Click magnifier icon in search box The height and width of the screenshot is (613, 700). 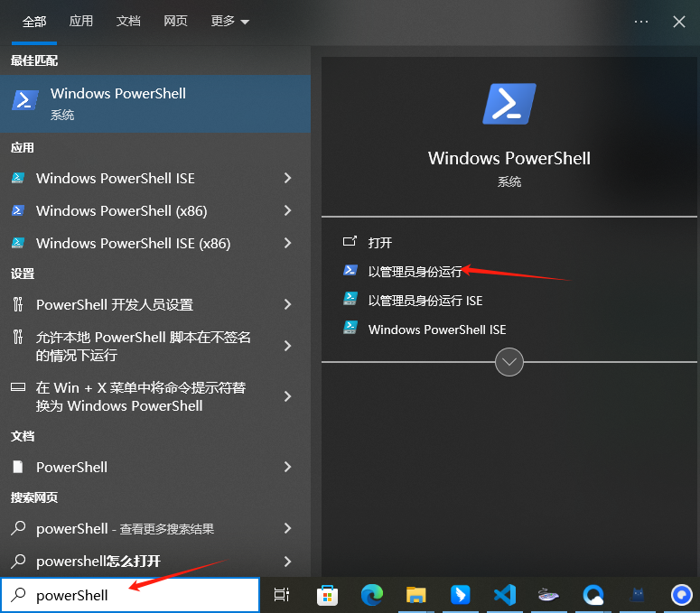point(18,595)
